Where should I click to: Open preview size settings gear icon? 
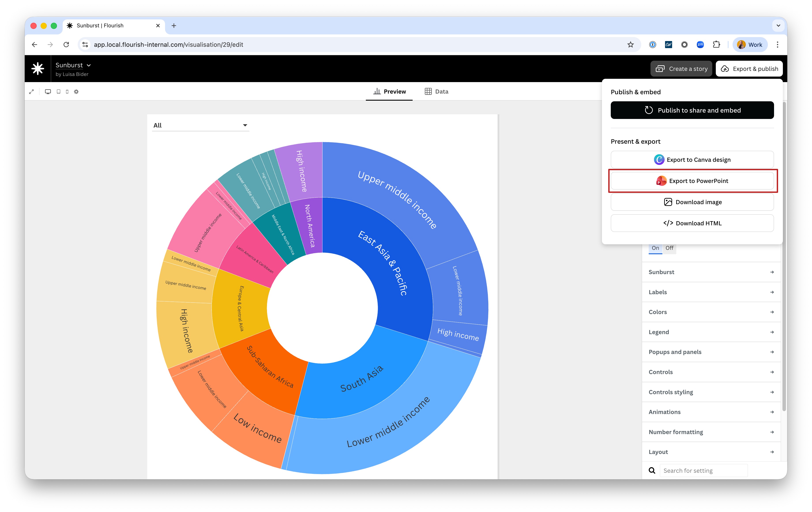[x=76, y=92]
